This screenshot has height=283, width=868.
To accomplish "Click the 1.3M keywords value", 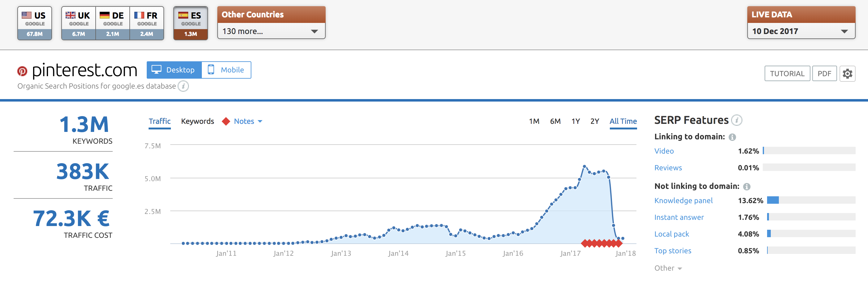I will click(x=84, y=124).
